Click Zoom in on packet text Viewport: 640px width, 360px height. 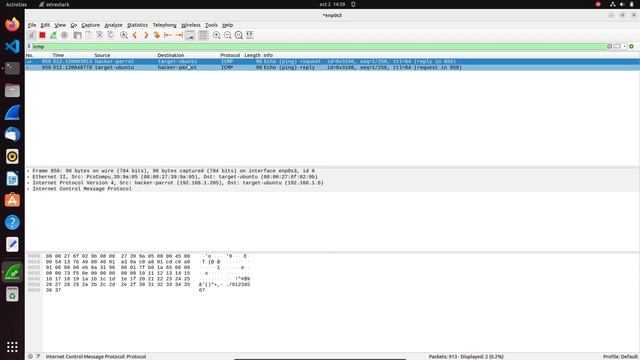pos(217,35)
